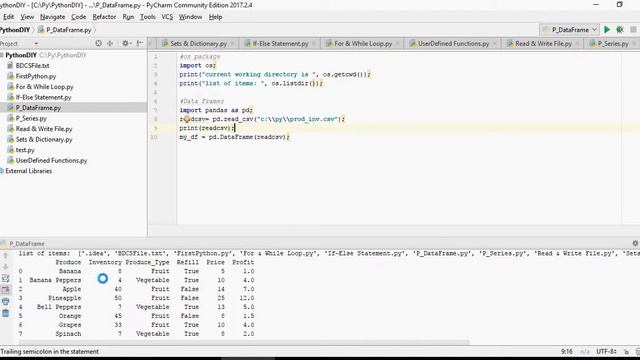Click the down-arrow icon in Run panel
The height and width of the screenshot is (360, 640).
[x=6, y=267]
